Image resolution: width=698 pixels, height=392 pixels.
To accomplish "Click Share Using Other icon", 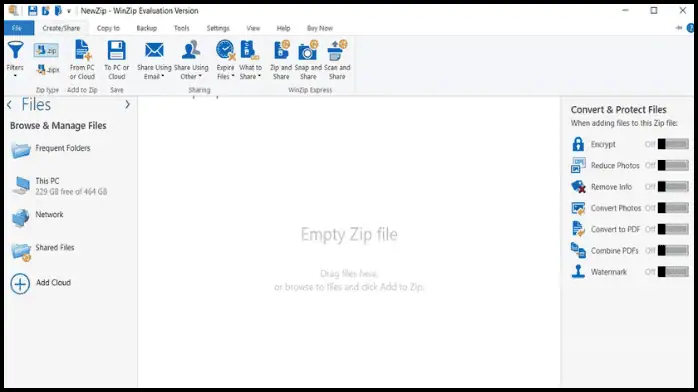I will pyautogui.click(x=191, y=50).
